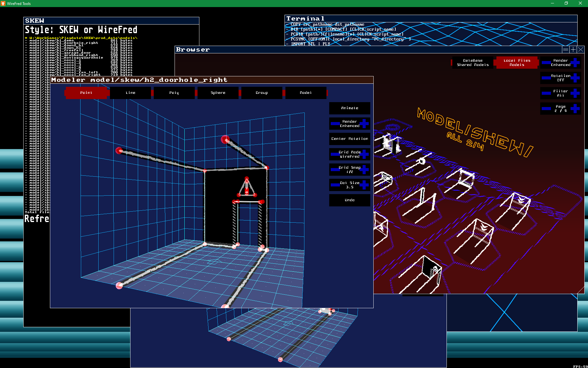Click 'model/skew/h1_nocol_3' file row
Image resolution: width=588 pixels, height=368 pixels.
[x=79, y=65]
